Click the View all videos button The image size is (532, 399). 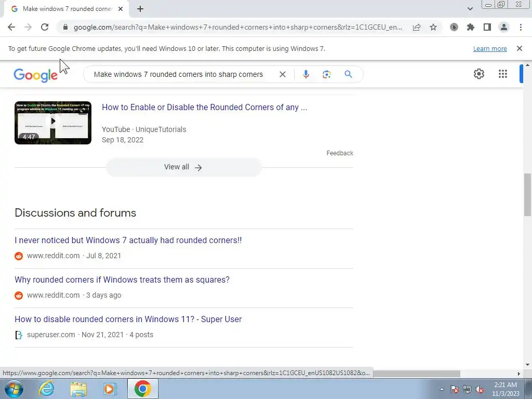[x=183, y=167]
